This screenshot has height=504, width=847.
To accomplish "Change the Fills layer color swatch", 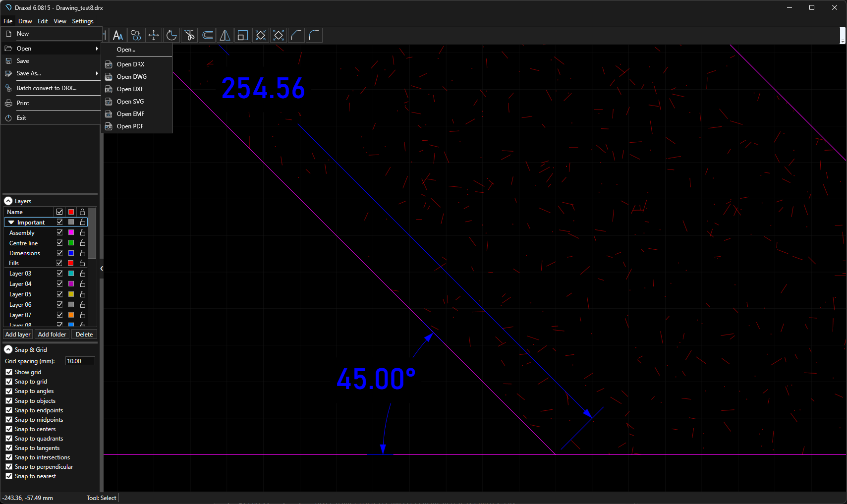I will point(71,263).
